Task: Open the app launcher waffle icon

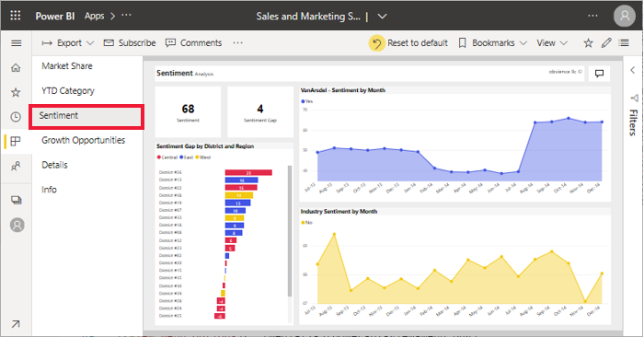Action: pos(16,16)
